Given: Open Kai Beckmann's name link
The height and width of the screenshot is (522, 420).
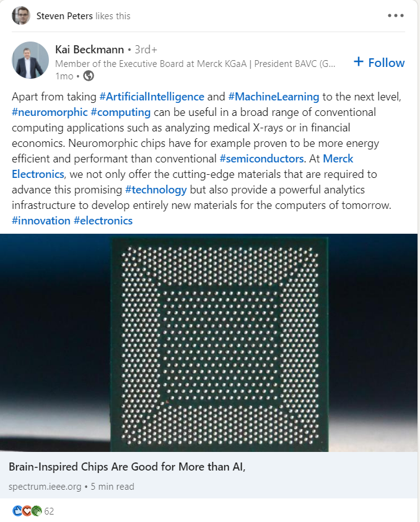Looking at the screenshot, I should (x=89, y=50).
